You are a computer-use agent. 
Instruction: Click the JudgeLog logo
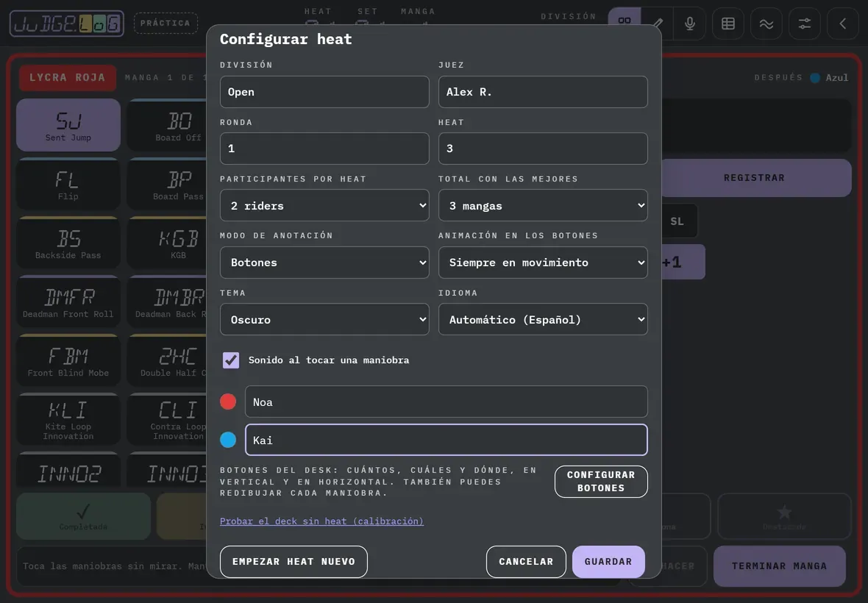tap(67, 24)
